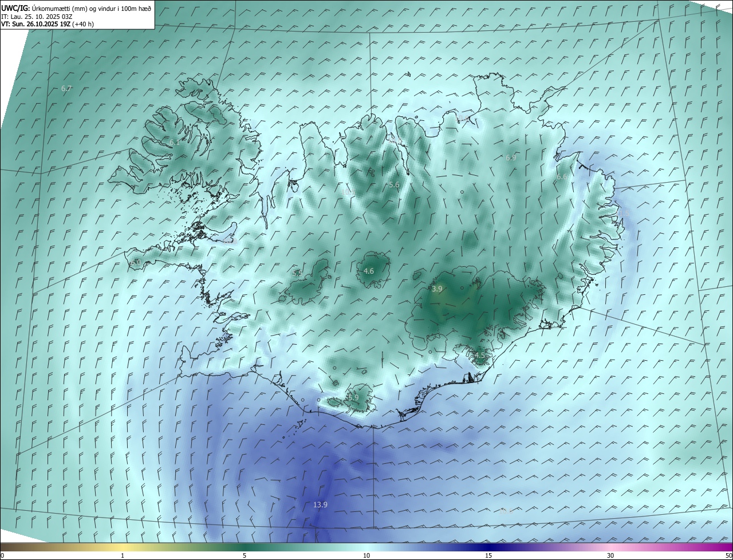
Task: Click the 6.0 value on the western peninsula
Action: 136,262
